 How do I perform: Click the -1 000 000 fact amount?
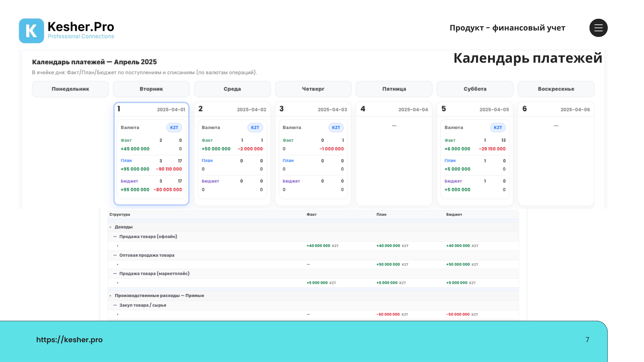click(332, 149)
